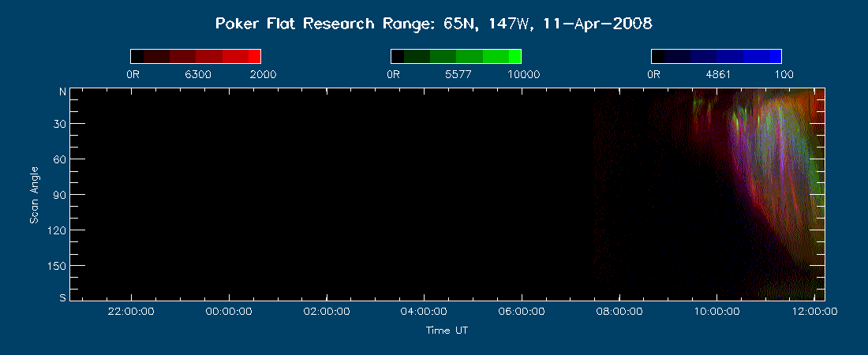Click the 00:00:00 time tick label

229,312
